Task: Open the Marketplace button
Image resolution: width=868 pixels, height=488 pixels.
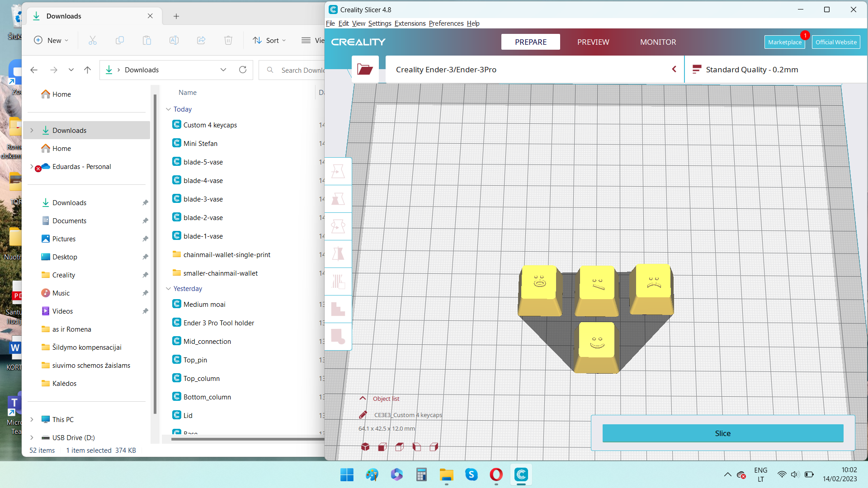Action: point(784,42)
